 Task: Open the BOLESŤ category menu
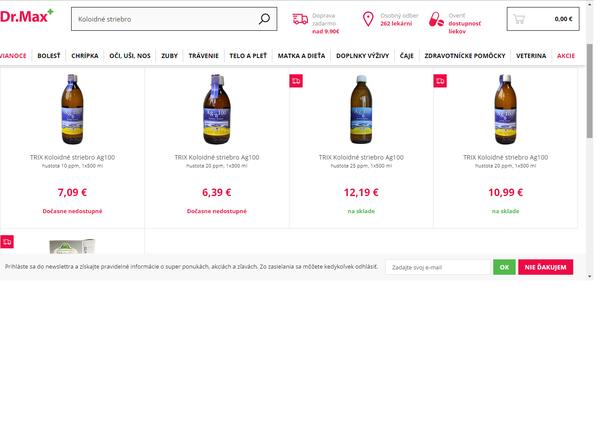click(48, 56)
